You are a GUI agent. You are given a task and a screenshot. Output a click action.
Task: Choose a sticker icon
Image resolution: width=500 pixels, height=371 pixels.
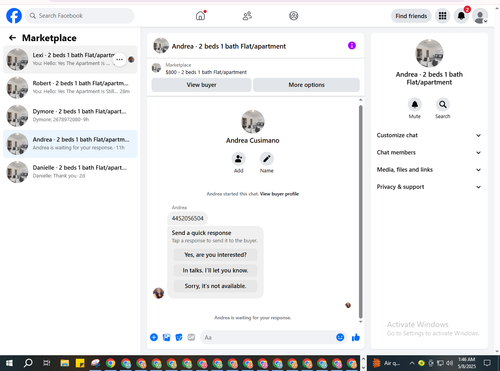(179, 337)
